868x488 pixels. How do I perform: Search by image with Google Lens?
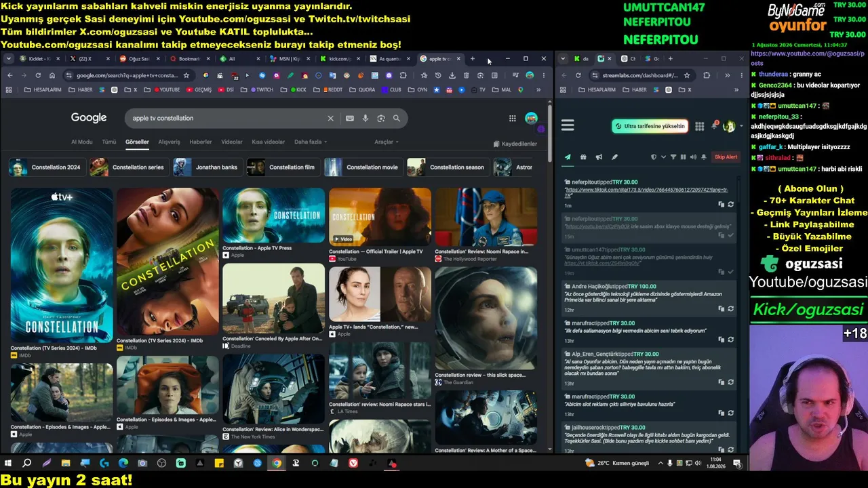[380, 118]
